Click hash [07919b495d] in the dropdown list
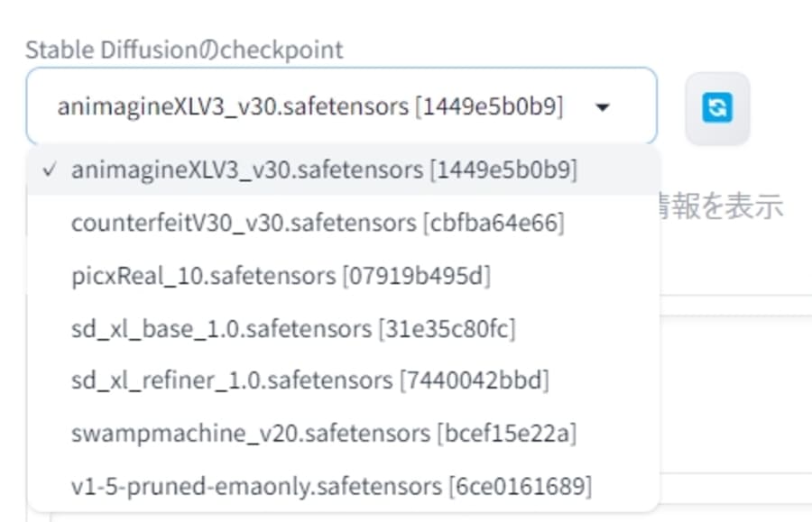The image size is (812, 522). [417, 275]
